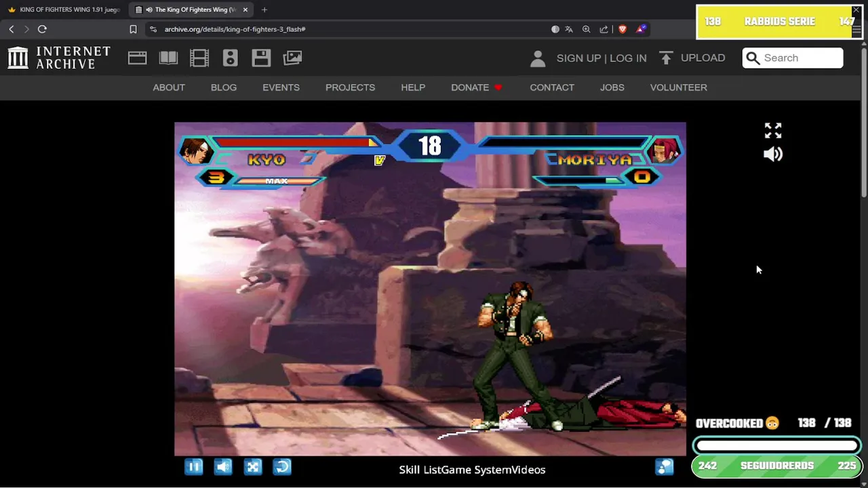Go forward in browser history

tap(26, 29)
